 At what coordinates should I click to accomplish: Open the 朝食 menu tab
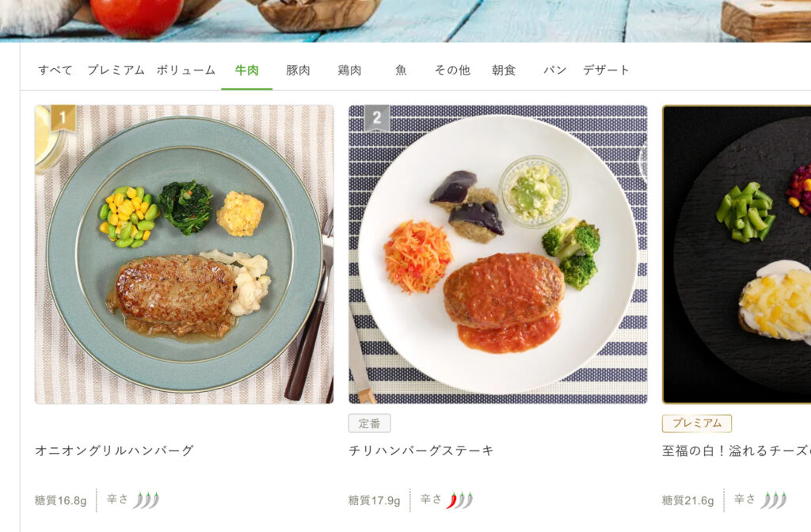[504, 70]
